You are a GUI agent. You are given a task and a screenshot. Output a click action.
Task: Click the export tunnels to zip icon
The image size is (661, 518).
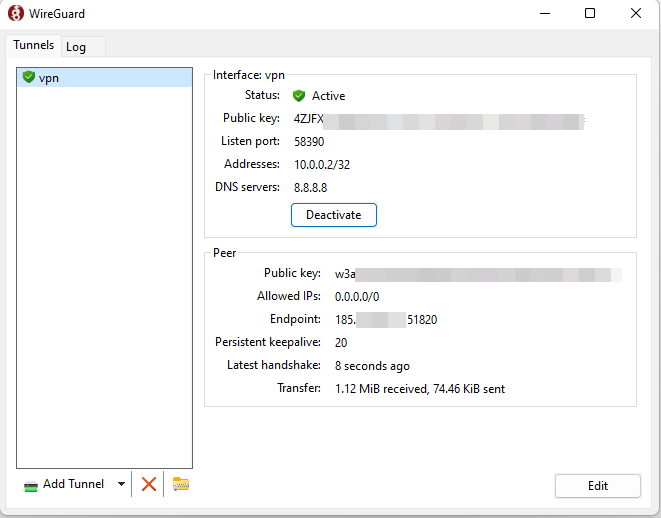pyautogui.click(x=181, y=484)
